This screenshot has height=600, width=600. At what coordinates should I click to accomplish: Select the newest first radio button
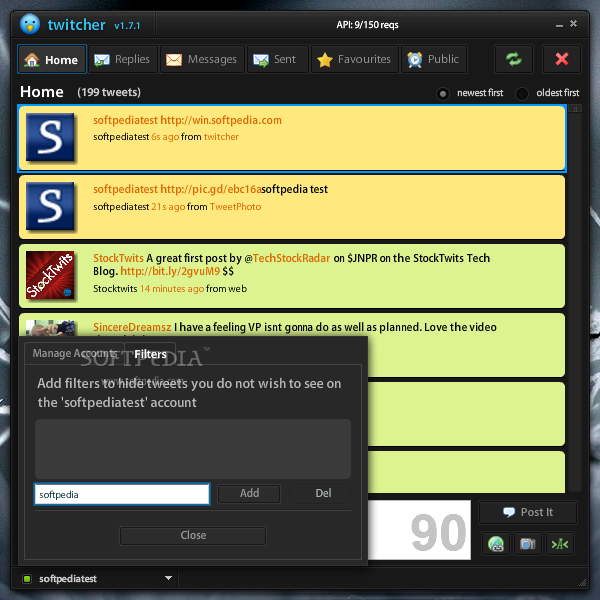tap(443, 94)
